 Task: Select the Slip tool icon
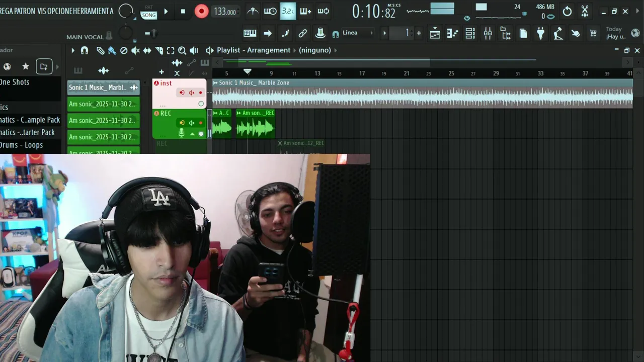[x=147, y=50]
